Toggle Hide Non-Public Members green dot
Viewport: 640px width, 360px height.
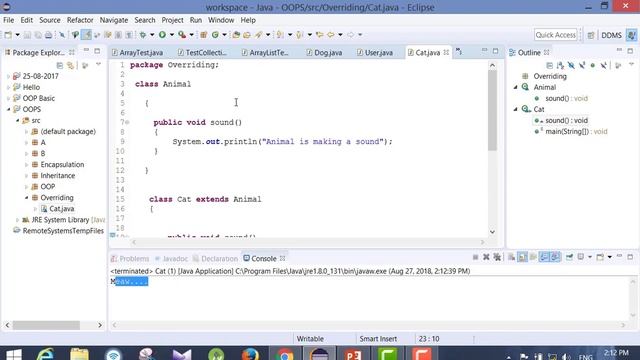coord(593,65)
